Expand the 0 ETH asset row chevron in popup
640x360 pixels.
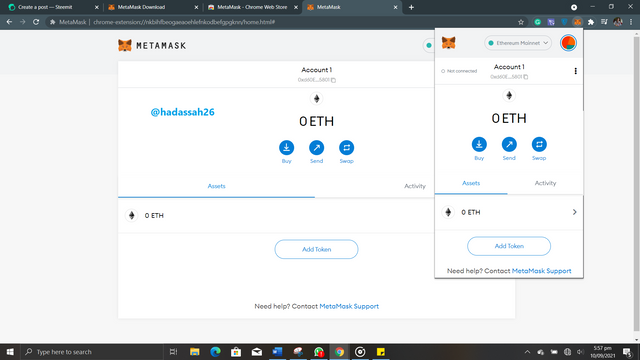coord(574,212)
